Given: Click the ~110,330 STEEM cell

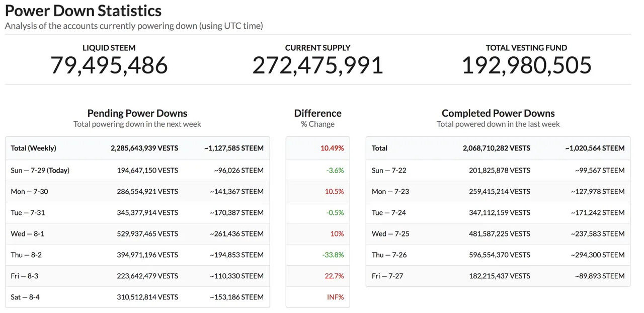Looking at the screenshot, I should (x=236, y=276).
